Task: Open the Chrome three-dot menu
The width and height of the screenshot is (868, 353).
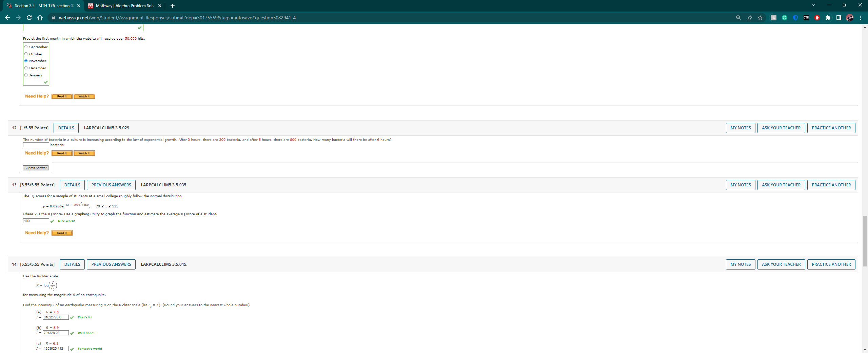Action: tap(861, 18)
